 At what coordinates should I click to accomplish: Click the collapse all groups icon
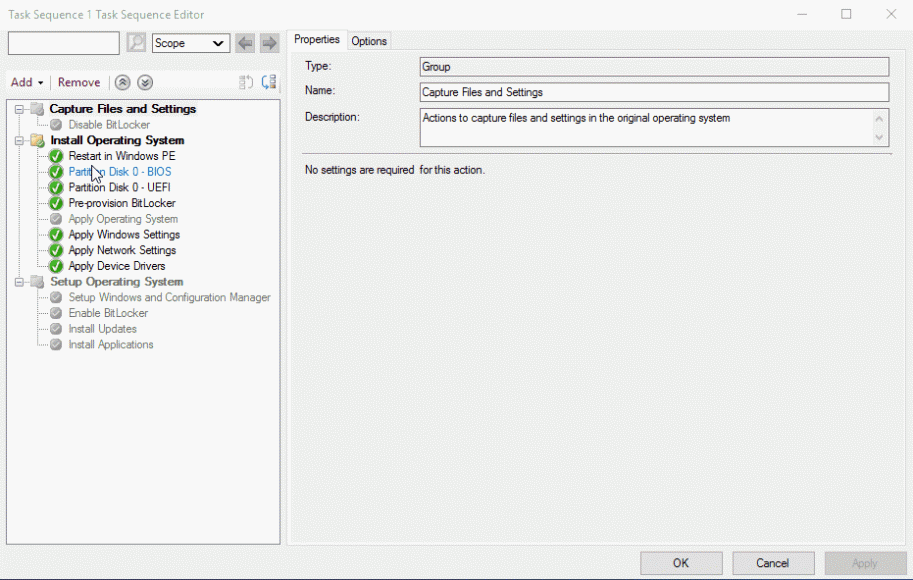(x=245, y=82)
